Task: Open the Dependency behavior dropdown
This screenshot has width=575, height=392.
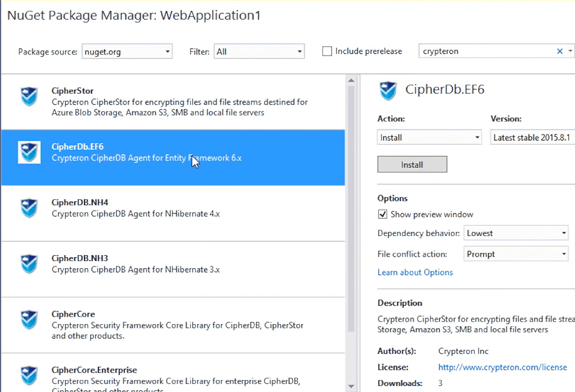Action: pyautogui.click(x=517, y=233)
